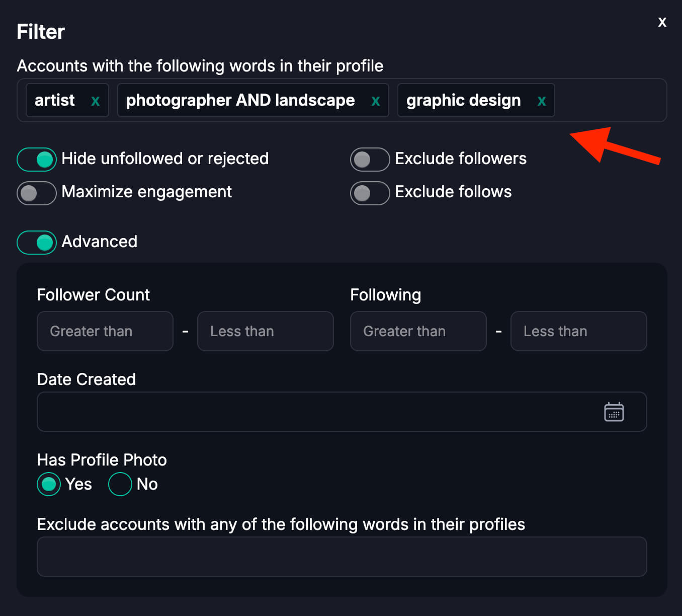Close the Filter dialog
The width and height of the screenshot is (682, 616).
point(662,22)
